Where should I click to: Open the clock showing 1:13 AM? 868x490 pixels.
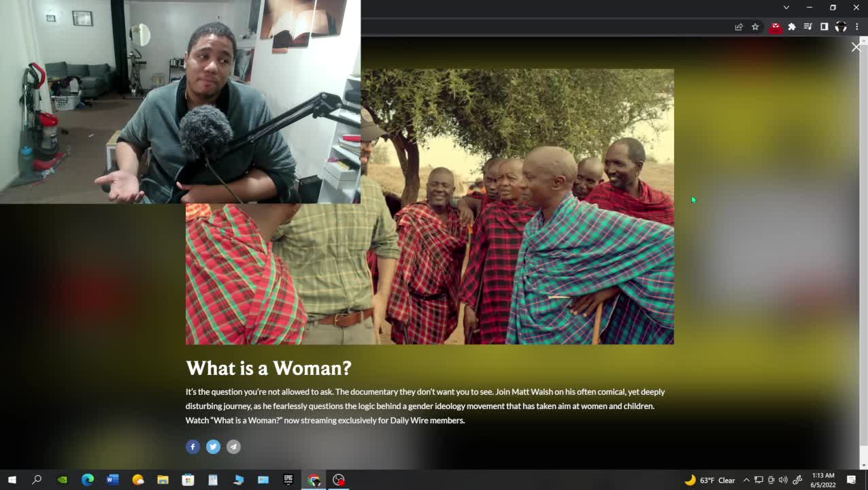tap(823, 480)
